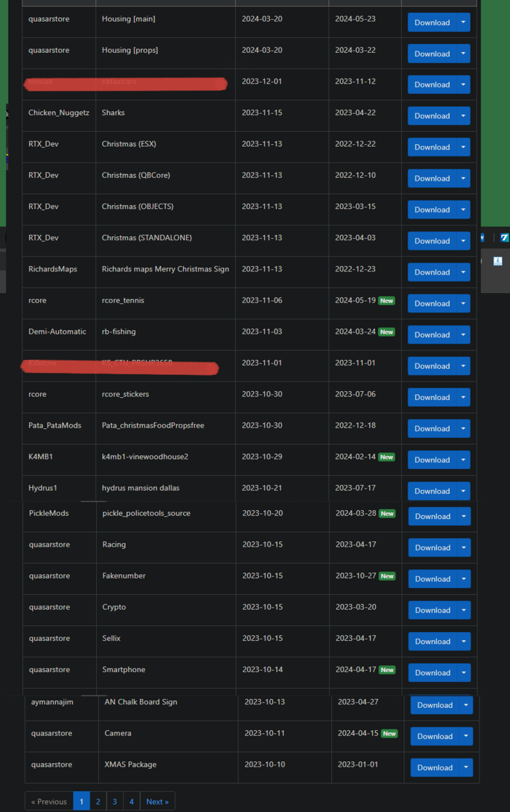Go to Previous page
Image resolution: width=510 pixels, height=812 pixels.
click(x=49, y=801)
